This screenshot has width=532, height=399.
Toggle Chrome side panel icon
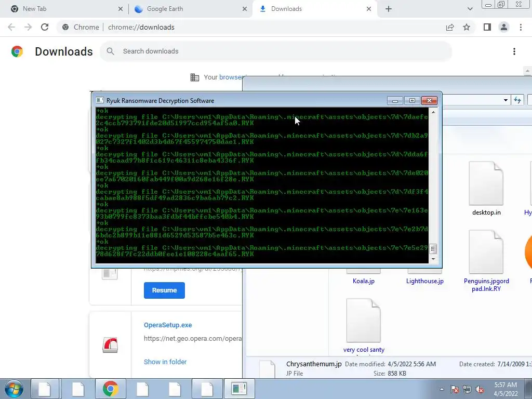pos(487,27)
